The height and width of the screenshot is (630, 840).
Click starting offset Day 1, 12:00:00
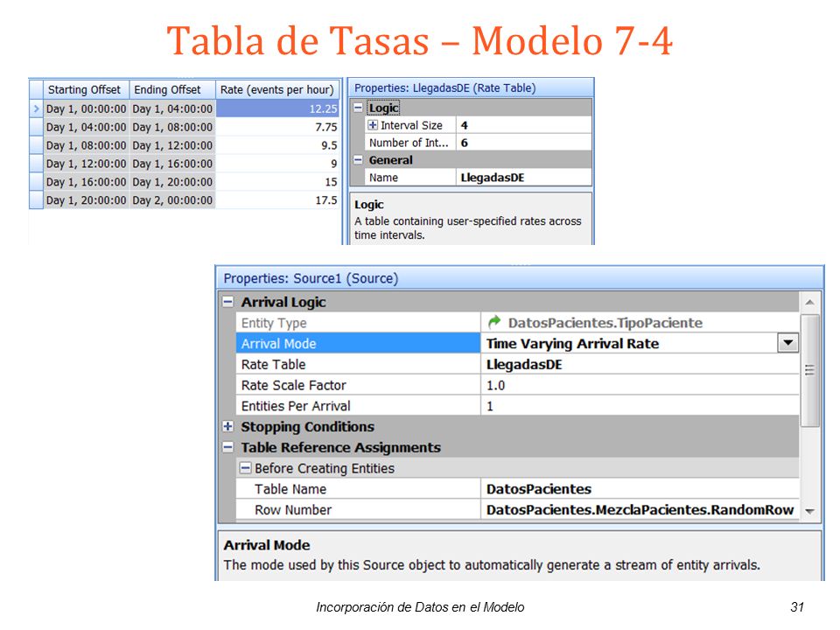87,164
